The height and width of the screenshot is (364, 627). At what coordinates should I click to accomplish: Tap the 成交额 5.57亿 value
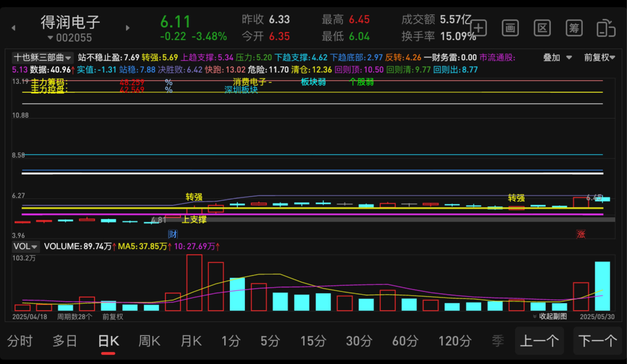tap(456, 19)
